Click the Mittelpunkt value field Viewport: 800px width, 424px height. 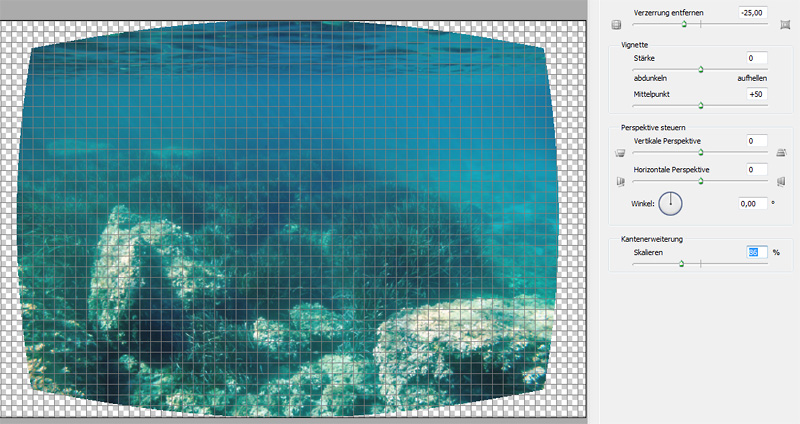[751, 93]
